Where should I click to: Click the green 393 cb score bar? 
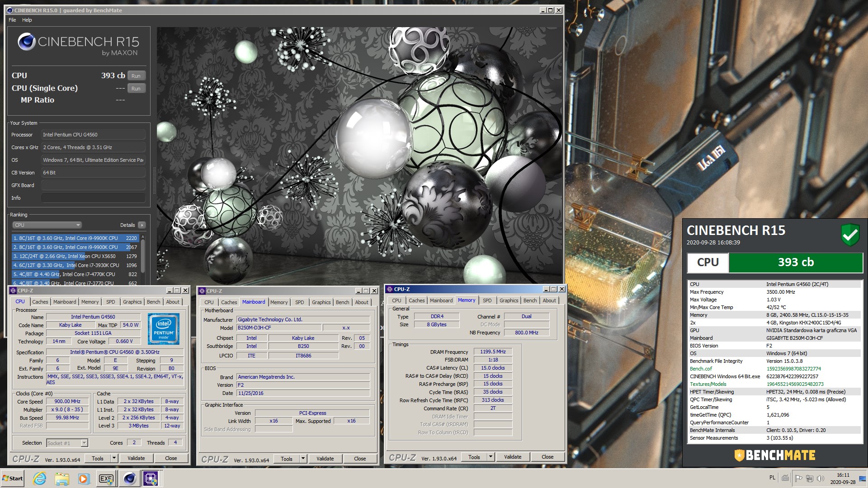coord(796,263)
